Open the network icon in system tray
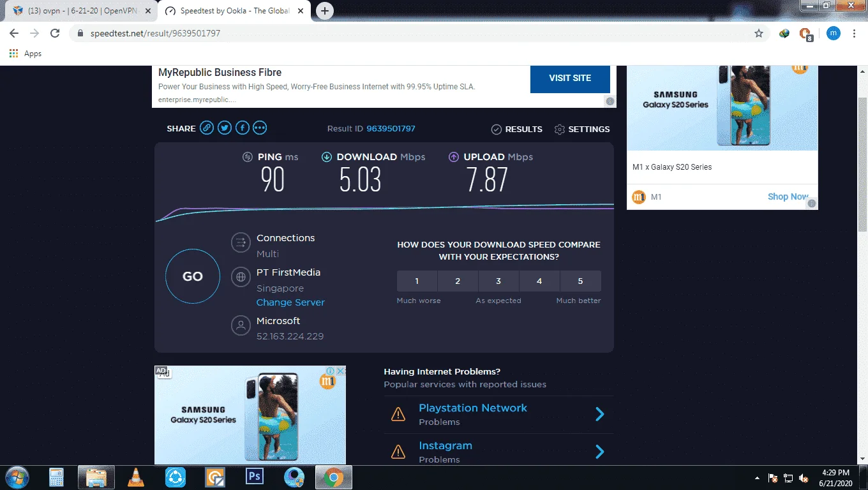The width and height of the screenshot is (868, 490). click(788, 478)
